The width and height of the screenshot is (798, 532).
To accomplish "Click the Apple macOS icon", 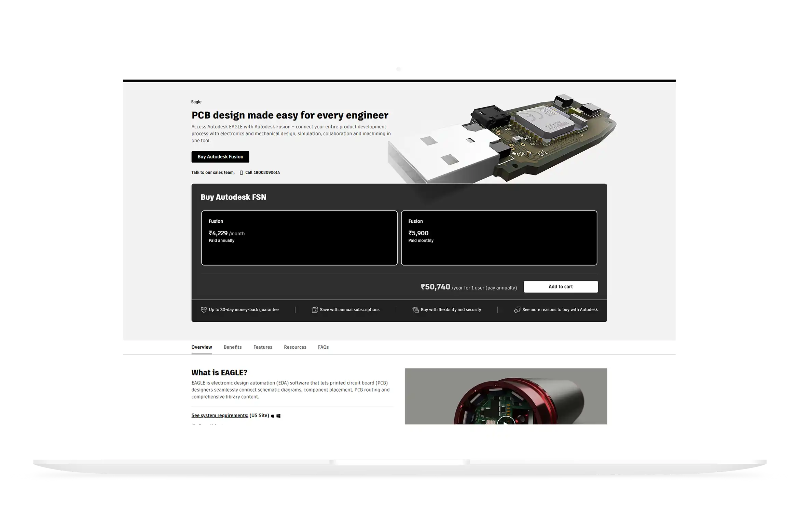I will (x=273, y=416).
